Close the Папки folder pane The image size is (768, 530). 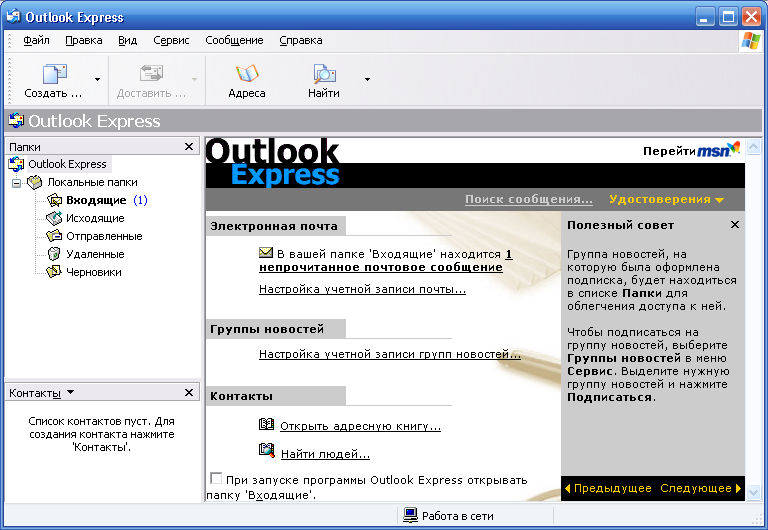tap(189, 146)
